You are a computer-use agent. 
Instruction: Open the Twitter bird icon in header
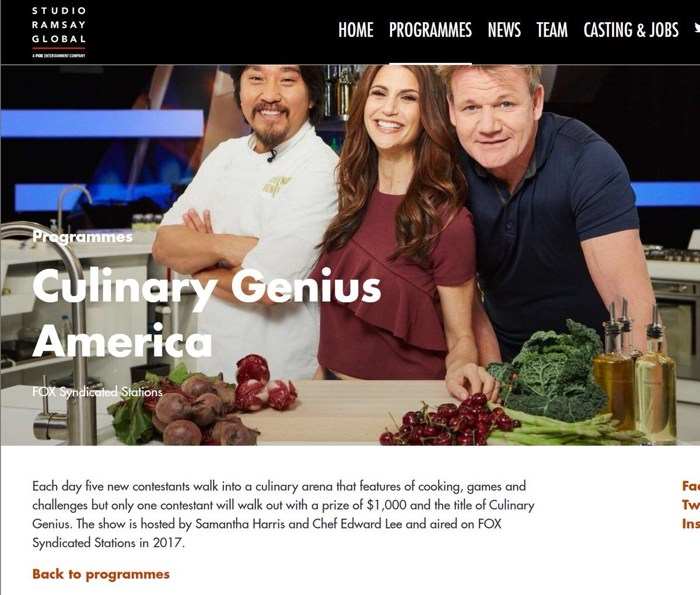click(696, 29)
